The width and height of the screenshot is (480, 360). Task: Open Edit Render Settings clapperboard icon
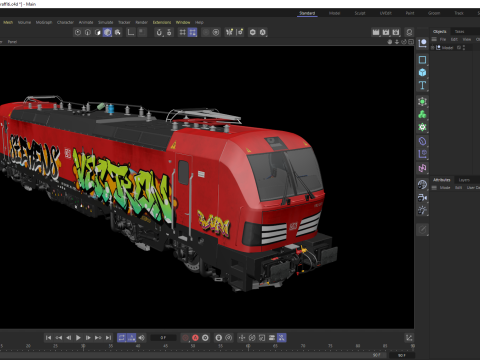396,32
